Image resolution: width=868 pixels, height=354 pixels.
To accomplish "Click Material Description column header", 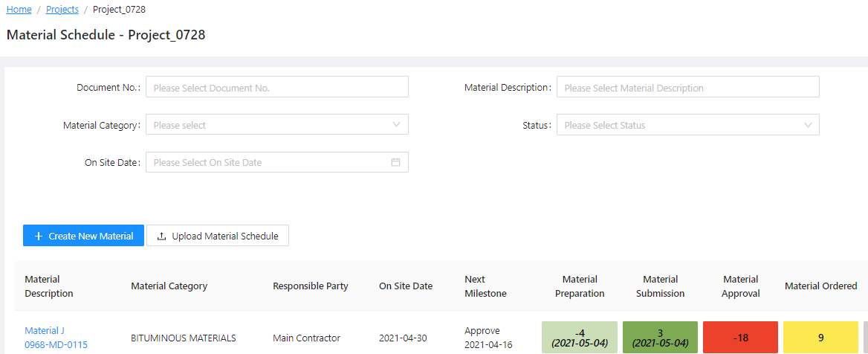I will 49,286.
